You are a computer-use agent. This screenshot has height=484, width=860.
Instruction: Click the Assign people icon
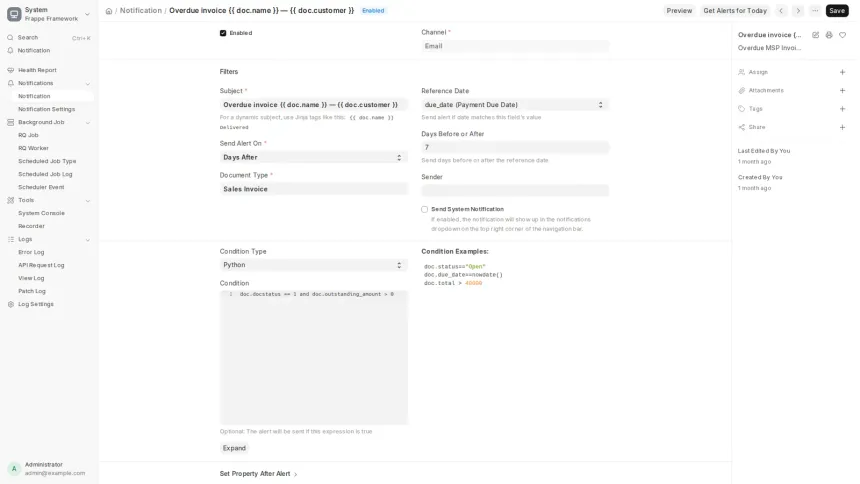tap(742, 72)
